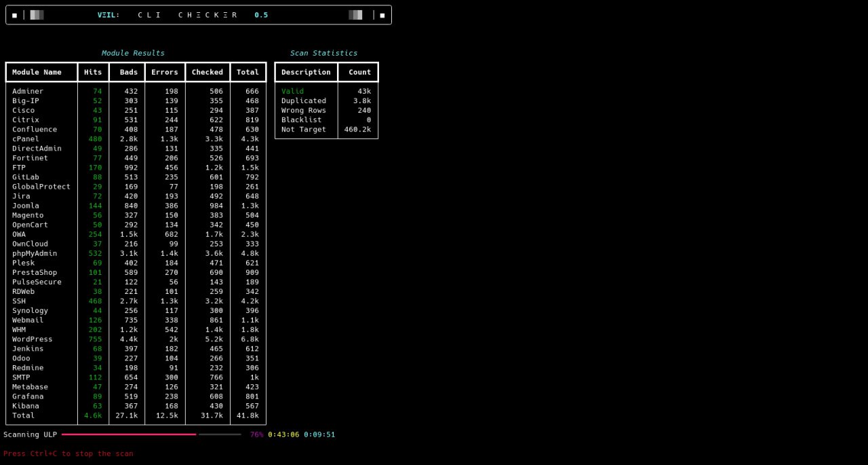Viewport: 868px width, 465px height.
Task: Click the 'Description' header in Scan Statistics
Action: [x=306, y=72]
